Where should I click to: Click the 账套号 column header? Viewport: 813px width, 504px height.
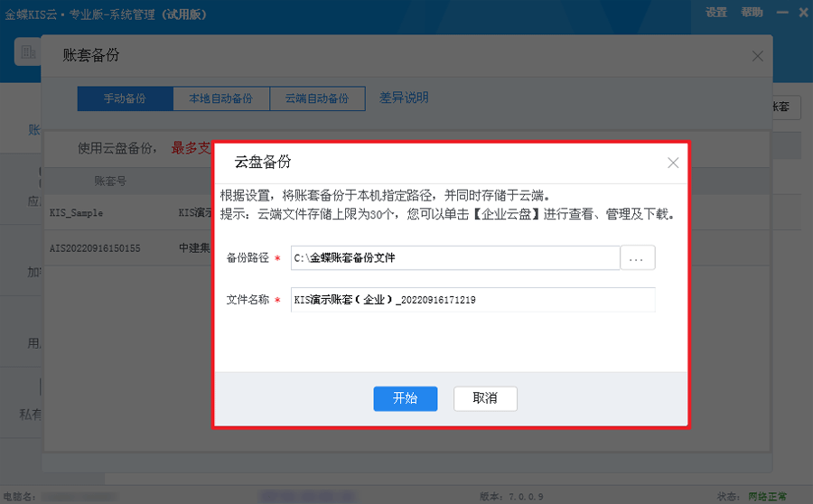pos(110,181)
